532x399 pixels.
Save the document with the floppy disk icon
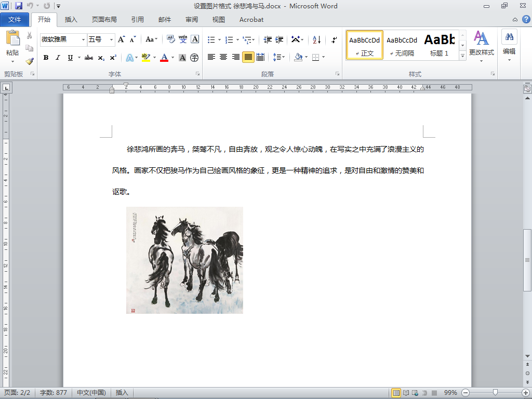click(19, 5)
